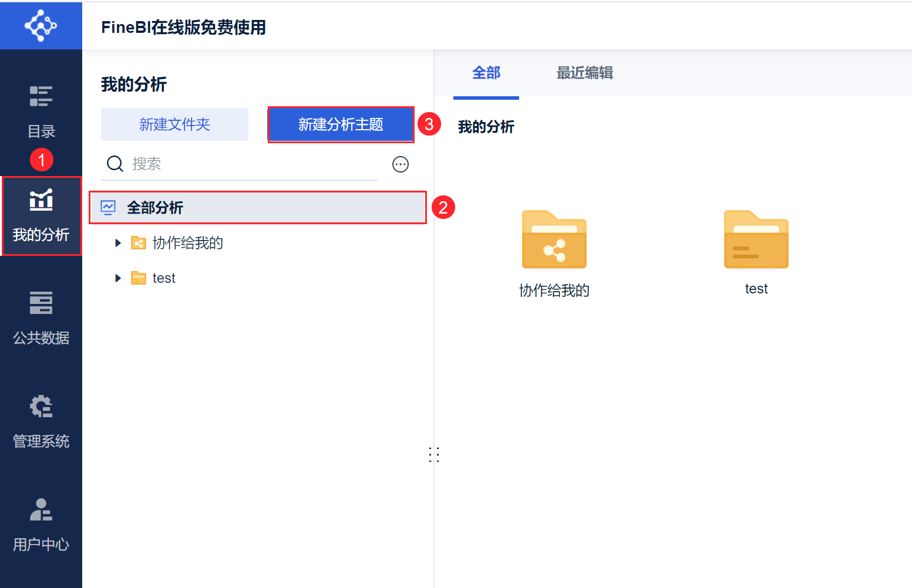The width and height of the screenshot is (912, 588).
Task: Click the test folder icon in tree
Action: point(139,278)
